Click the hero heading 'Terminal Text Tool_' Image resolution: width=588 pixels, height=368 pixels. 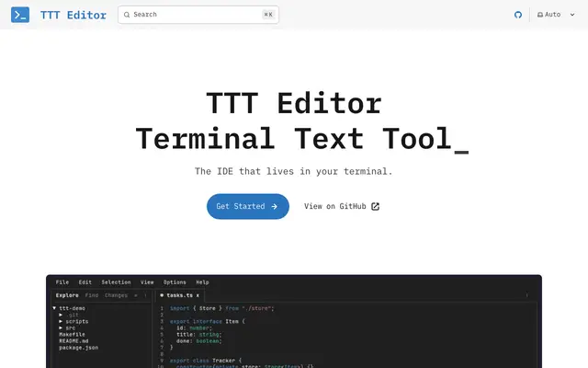302,139
